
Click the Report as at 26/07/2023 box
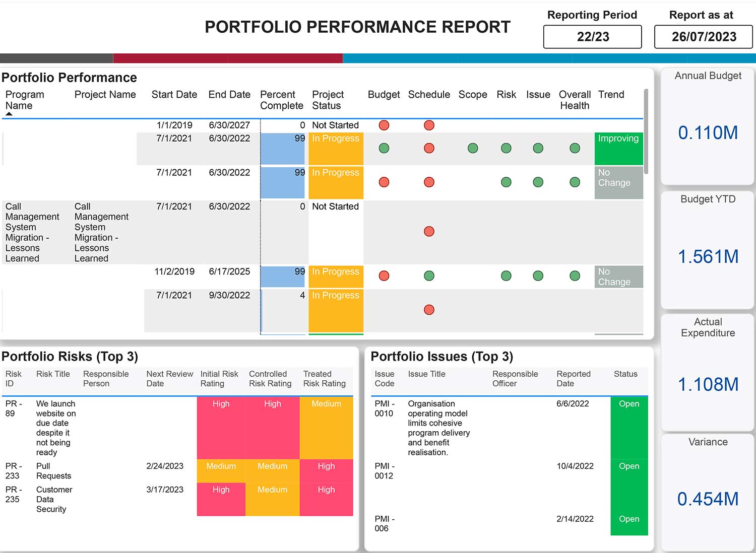coord(704,37)
